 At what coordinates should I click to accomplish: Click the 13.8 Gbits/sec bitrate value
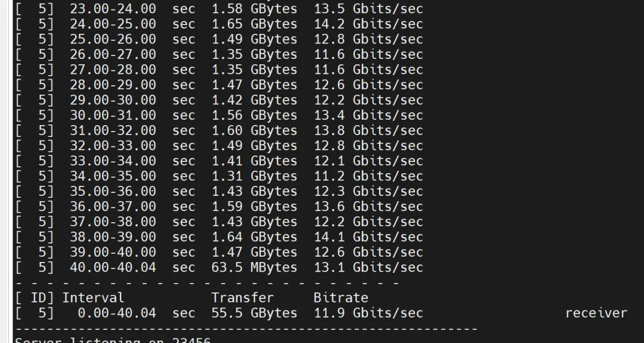[x=368, y=131]
